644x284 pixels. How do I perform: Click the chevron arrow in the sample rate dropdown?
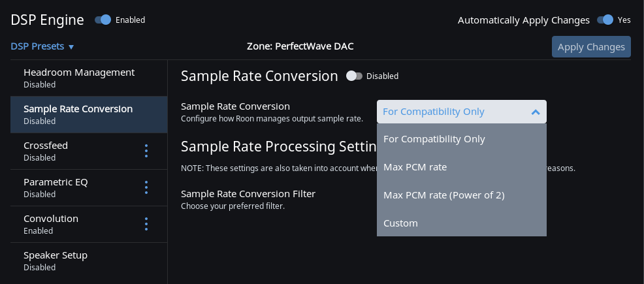pyautogui.click(x=536, y=112)
